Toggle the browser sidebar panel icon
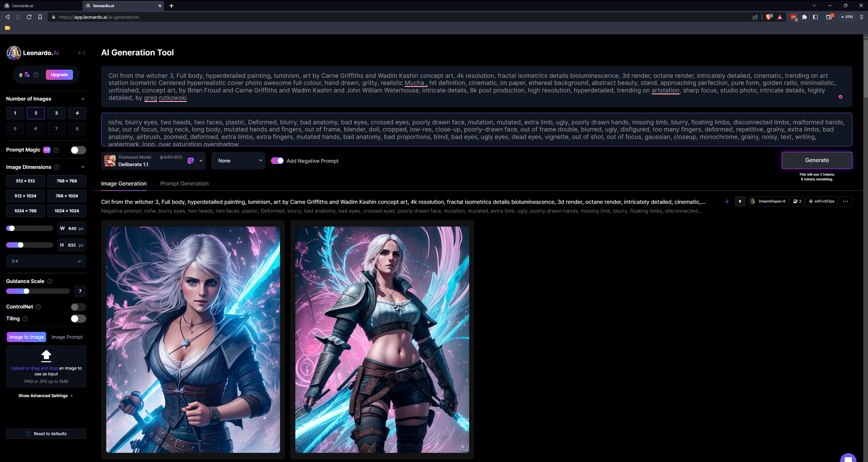868x462 pixels. pos(815,17)
